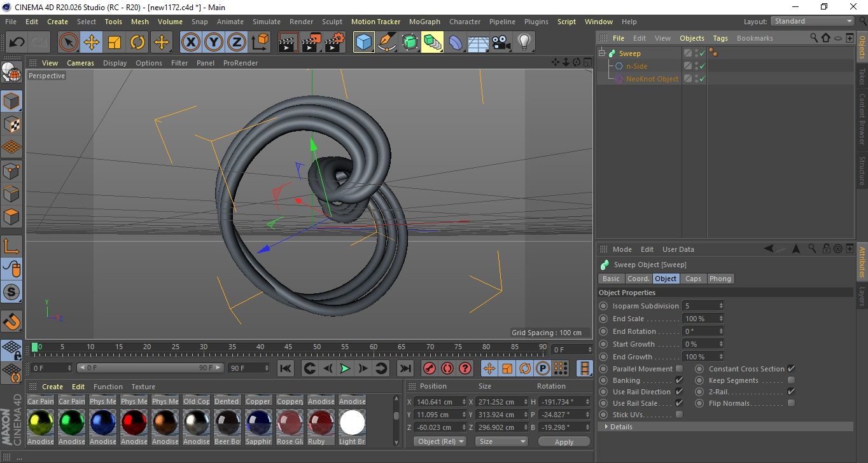The width and height of the screenshot is (868, 463).
Task: Open the Tags menu in Object Manager
Action: click(720, 38)
